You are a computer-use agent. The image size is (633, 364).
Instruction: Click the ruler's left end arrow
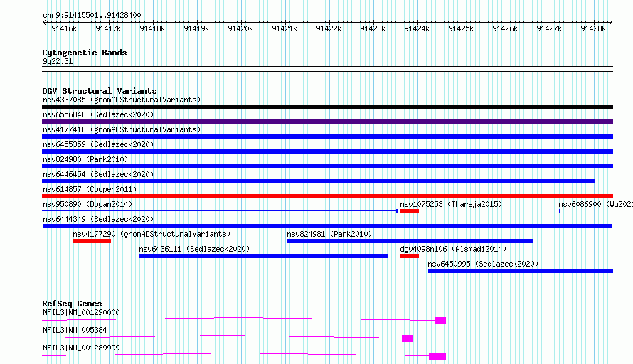pyautogui.click(x=44, y=22)
